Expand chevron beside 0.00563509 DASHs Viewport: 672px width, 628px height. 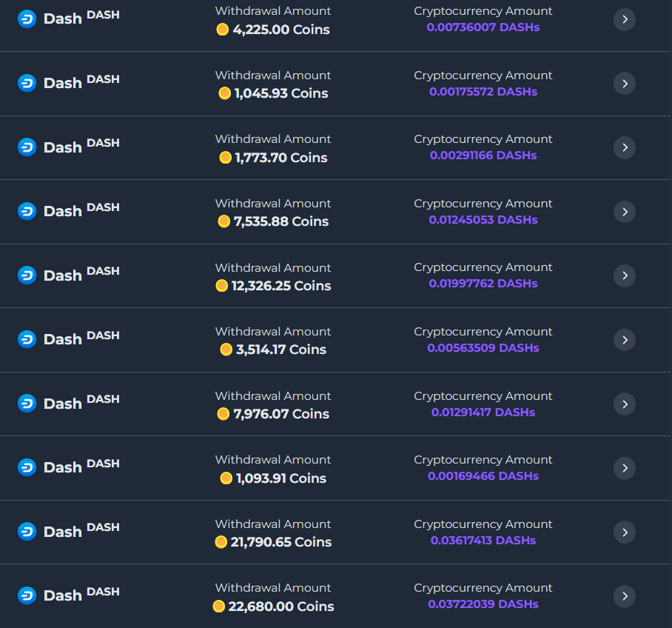[x=625, y=340]
